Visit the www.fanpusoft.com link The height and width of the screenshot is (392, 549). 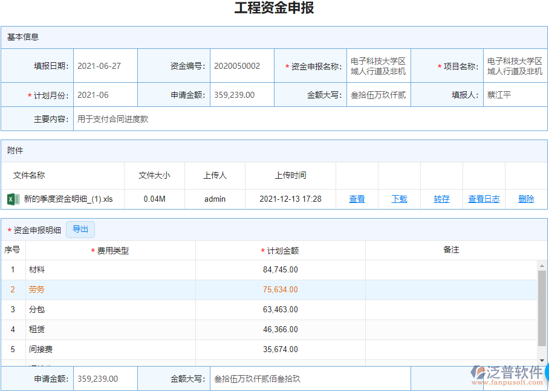[x=507, y=383]
